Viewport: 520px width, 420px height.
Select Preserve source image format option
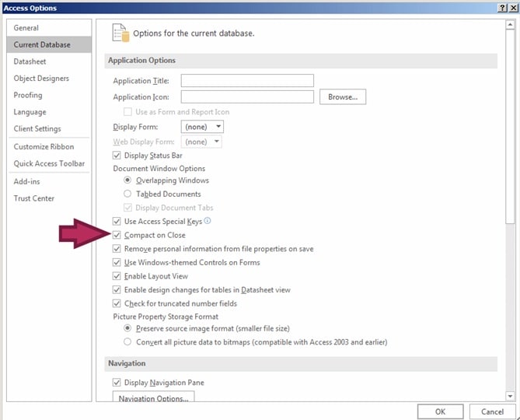127,328
